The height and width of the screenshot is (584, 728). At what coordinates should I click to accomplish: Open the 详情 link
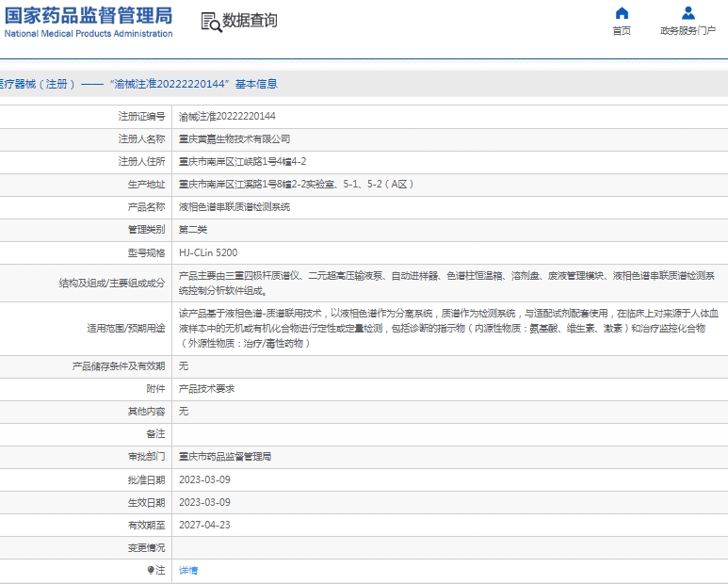click(188, 571)
